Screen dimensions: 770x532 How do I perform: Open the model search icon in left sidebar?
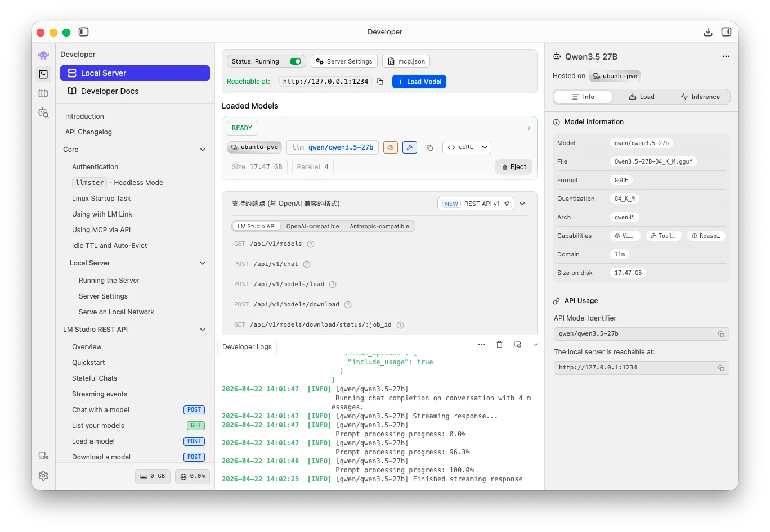tap(43, 112)
